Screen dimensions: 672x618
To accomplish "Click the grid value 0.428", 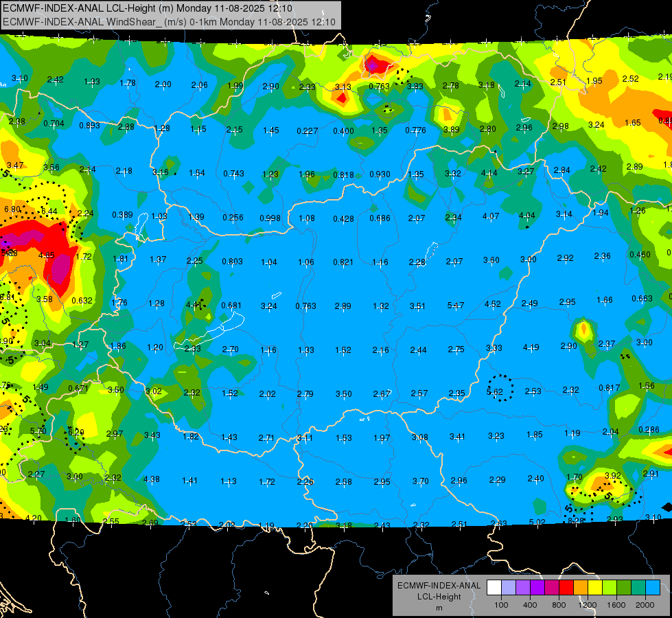I will coord(343,219).
